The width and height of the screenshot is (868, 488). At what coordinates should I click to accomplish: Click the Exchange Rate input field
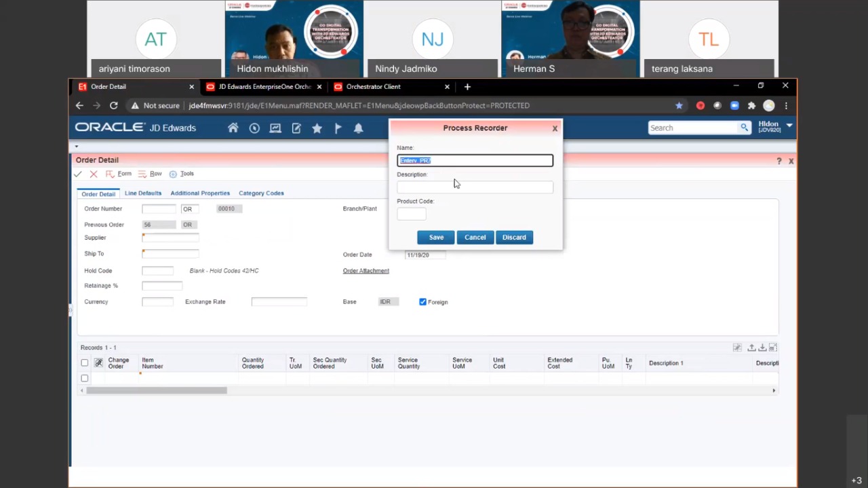click(x=279, y=302)
